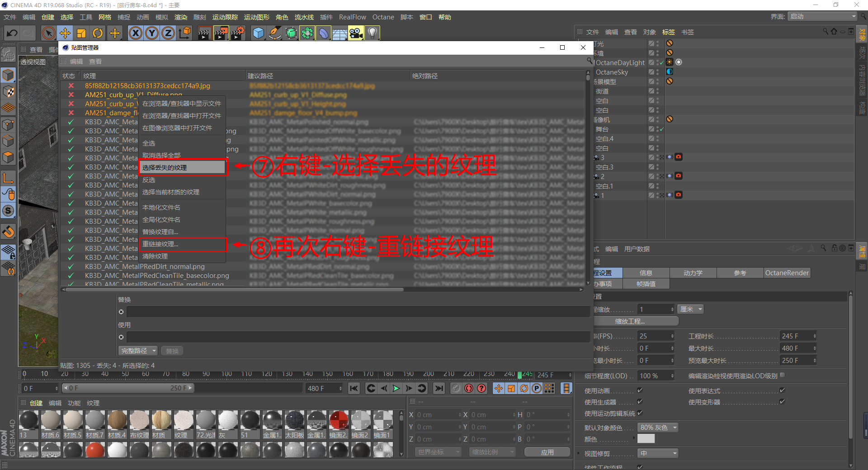Open the timeline filmstrip layout icon
This screenshot has height=470, width=868.
(566, 388)
